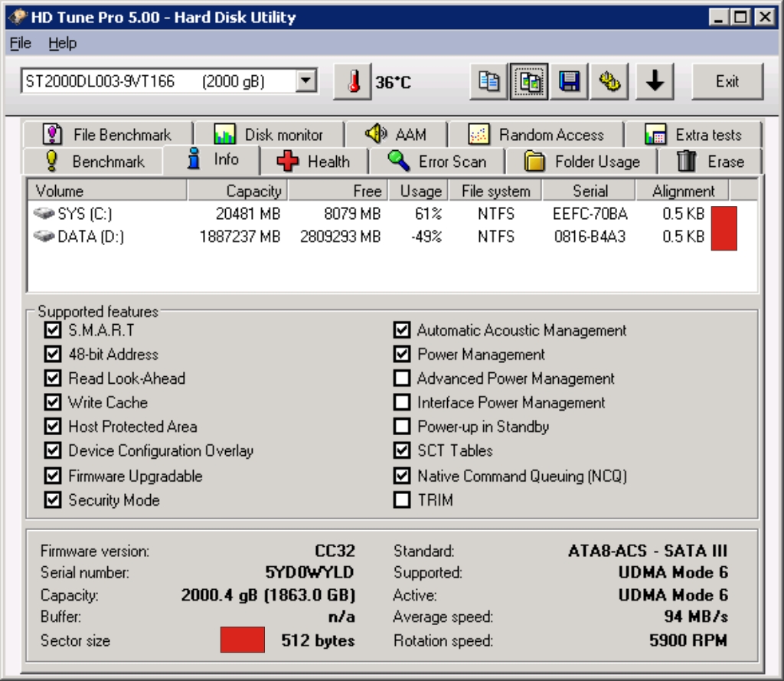This screenshot has height=681, width=784.
Task: Open the Health tab
Action: click(x=314, y=161)
